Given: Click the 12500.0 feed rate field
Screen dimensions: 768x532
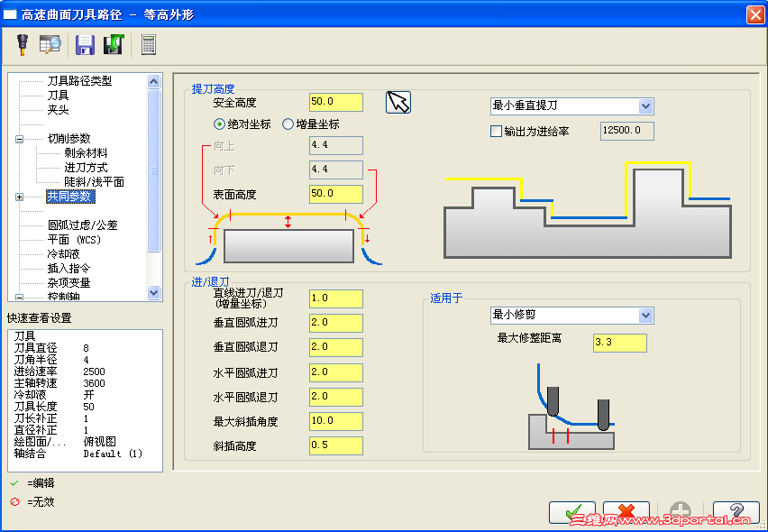Looking at the screenshot, I should pos(627,131).
